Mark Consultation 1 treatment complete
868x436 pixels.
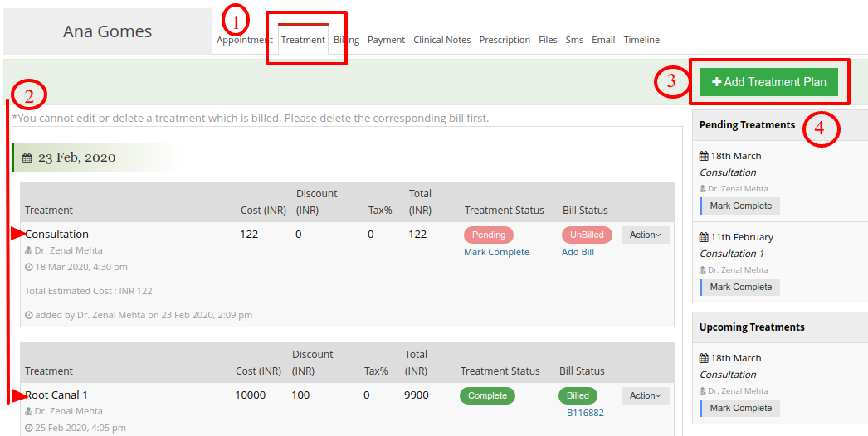coord(741,287)
